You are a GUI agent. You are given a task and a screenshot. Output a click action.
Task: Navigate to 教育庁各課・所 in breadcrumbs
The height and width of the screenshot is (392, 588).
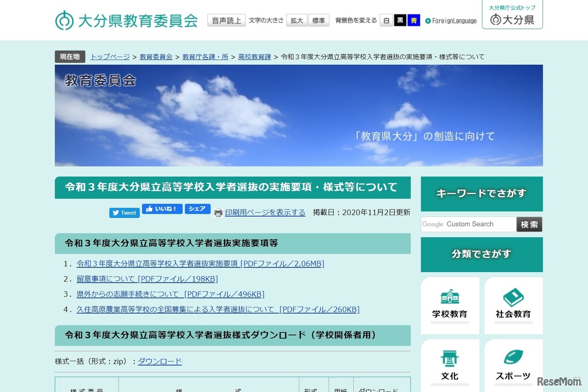click(x=205, y=57)
